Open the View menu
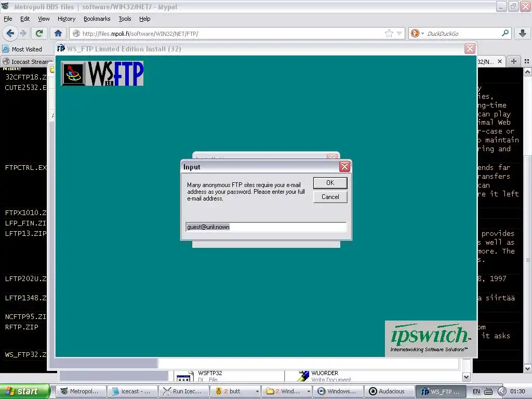This screenshot has width=532, height=399. click(x=44, y=19)
